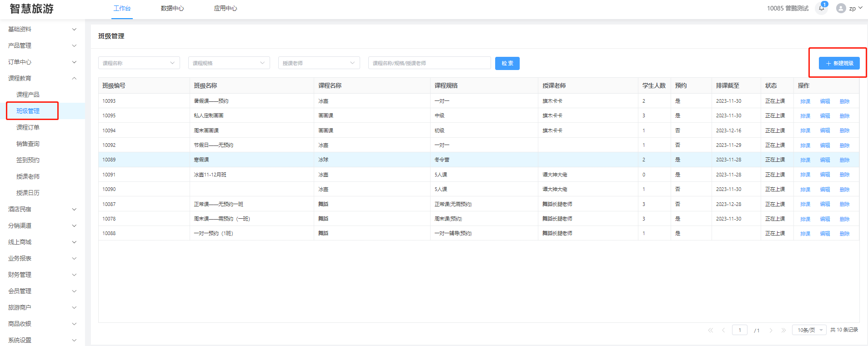Click 排课 for class 10093
The width and height of the screenshot is (868, 346).
tap(805, 101)
